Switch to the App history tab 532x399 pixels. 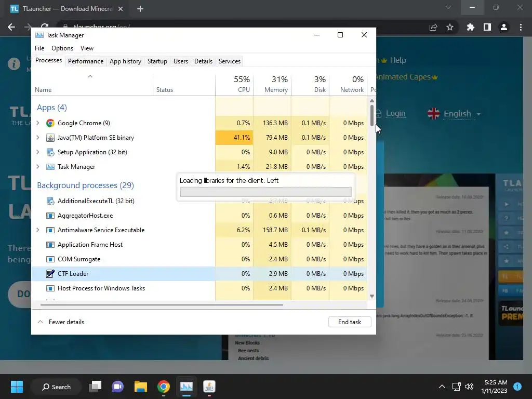(x=126, y=61)
